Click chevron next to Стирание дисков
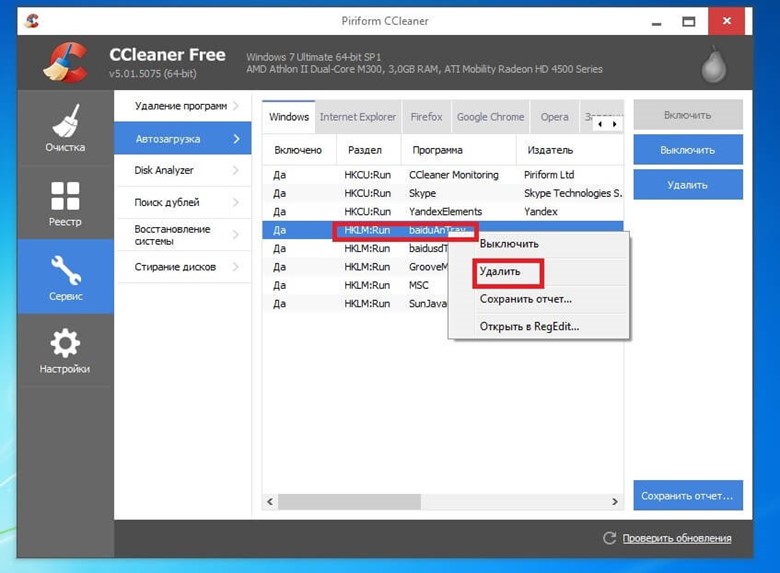780x573 pixels. (236, 267)
